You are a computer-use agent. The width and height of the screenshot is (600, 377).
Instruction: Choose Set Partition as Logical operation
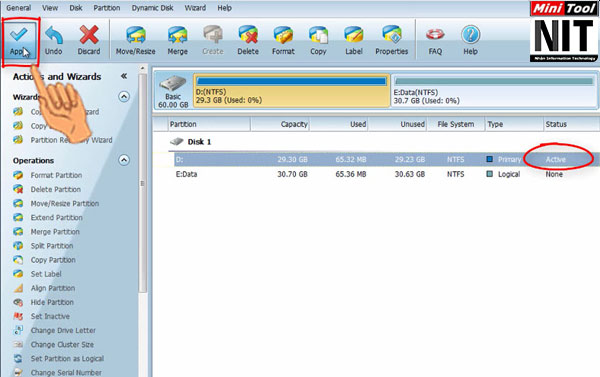click(x=67, y=359)
